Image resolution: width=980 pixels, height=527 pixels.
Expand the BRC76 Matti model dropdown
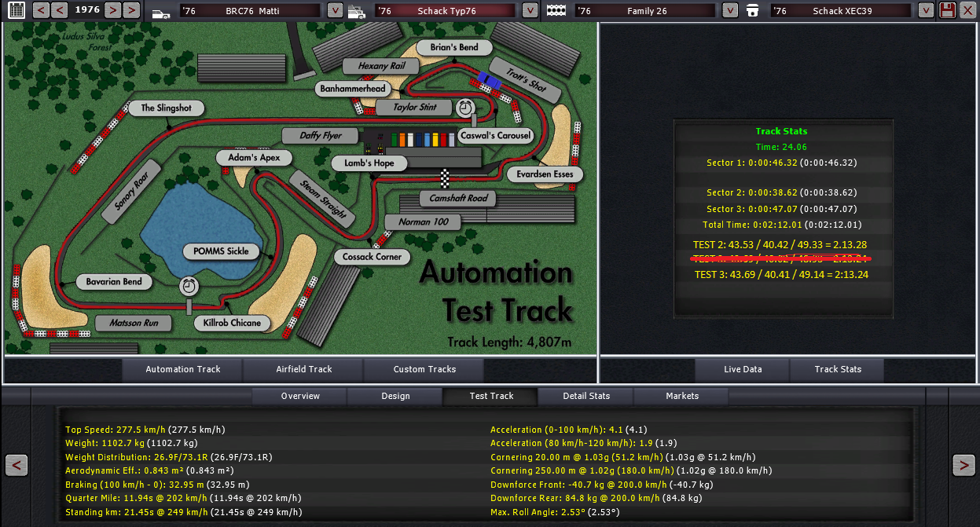[x=335, y=11]
